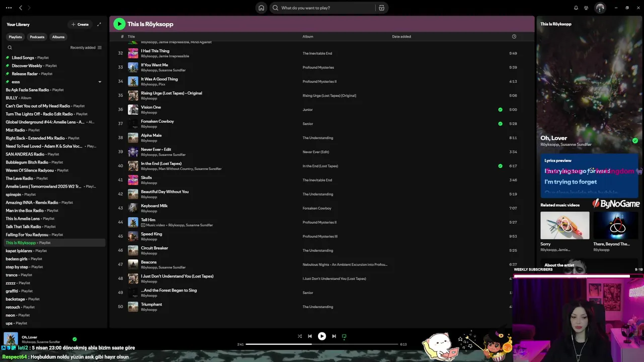Filter library by Playlists
Screen dimensions: 644x362
click(x=15, y=37)
